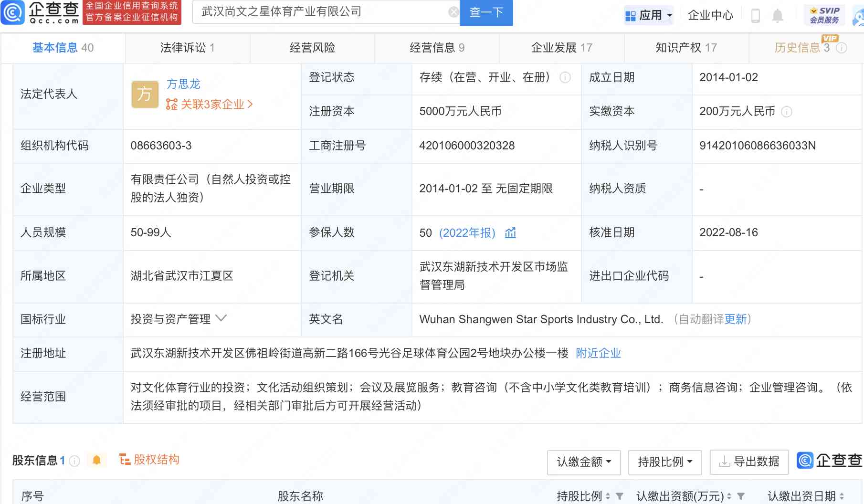Open 附近企业 link
This screenshot has height=504, width=864.
(598, 353)
